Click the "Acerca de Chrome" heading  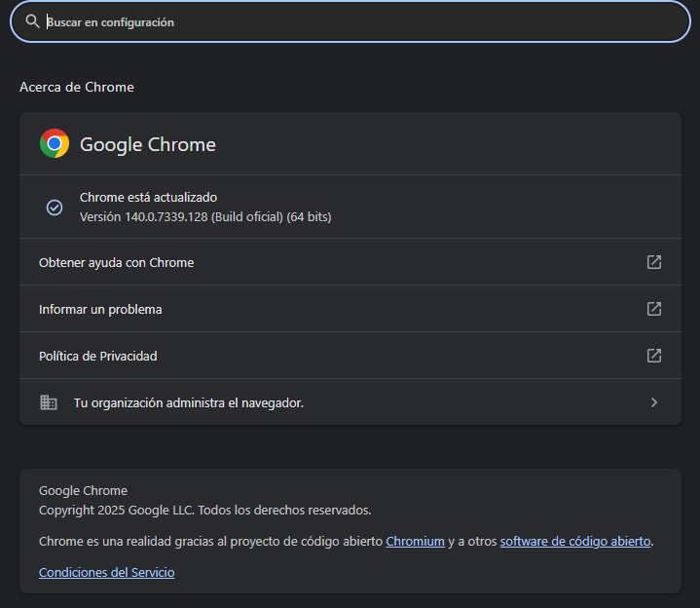(77, 87)
